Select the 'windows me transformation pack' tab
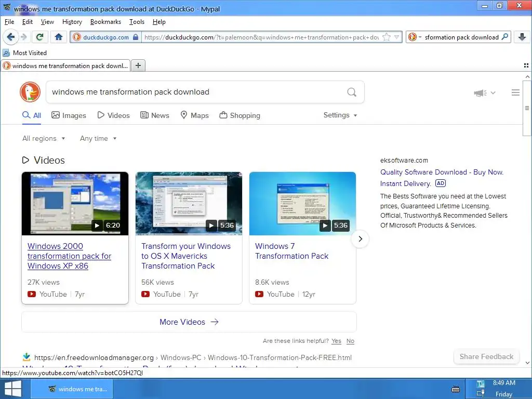Image resolution: width=532 pixels, height=399 pixels. click(66, 65)
